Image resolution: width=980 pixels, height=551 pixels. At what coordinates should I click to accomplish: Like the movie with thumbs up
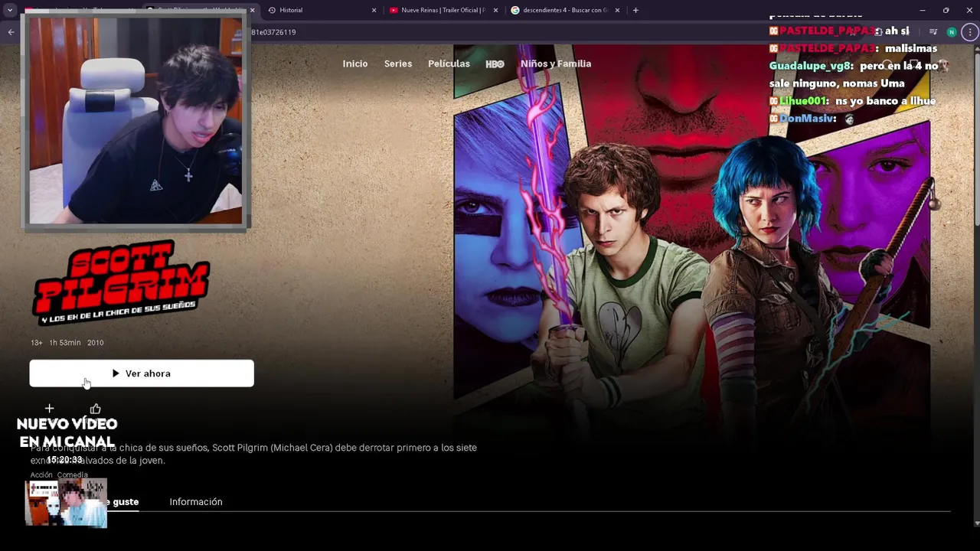[95, 409]
